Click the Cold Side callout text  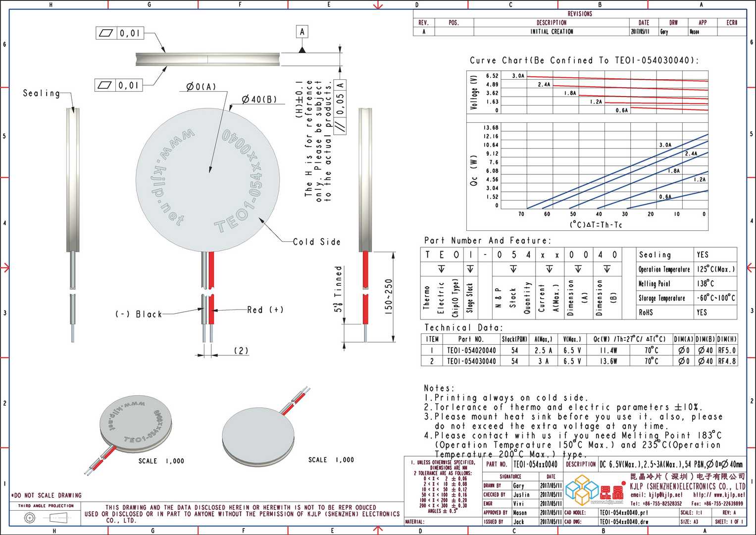[316, 242]
